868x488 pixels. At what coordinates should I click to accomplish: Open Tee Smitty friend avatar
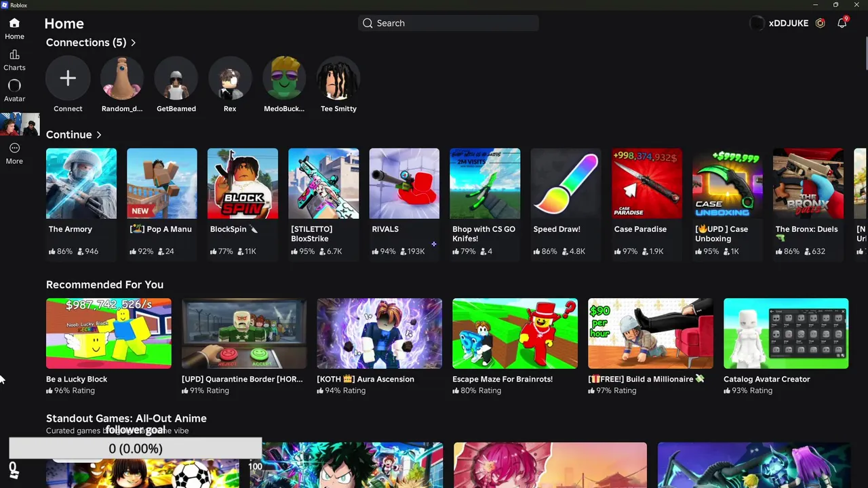[x=338, y=78]
